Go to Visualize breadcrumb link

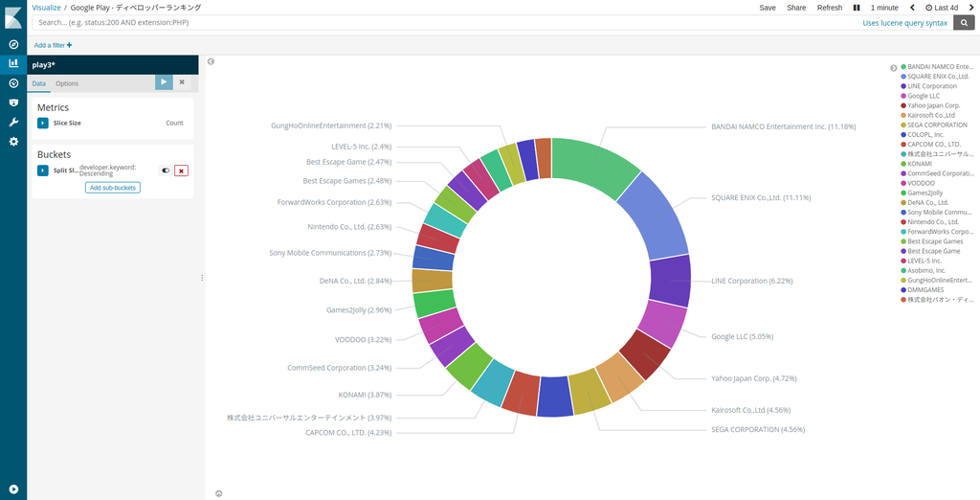(46, 8)
